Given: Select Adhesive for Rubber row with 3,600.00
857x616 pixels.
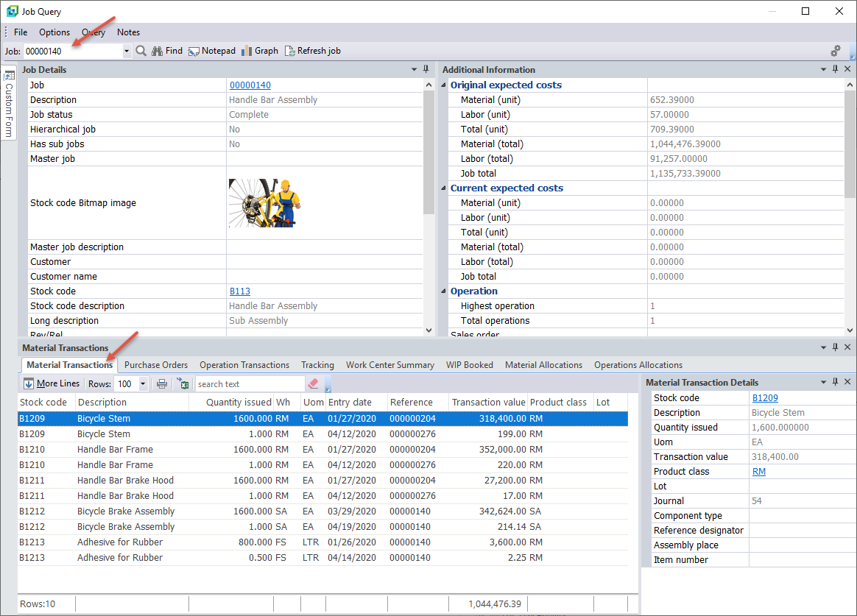Looking at the screenshot, I should (x=322, y=542).
